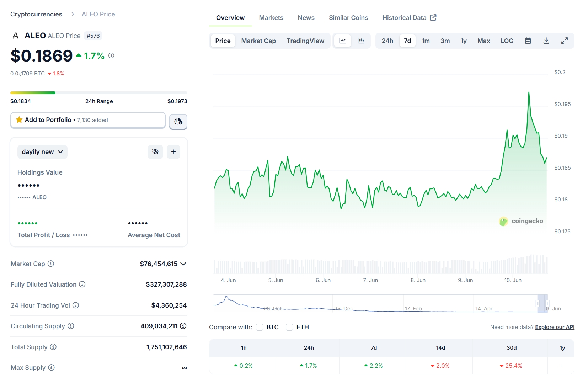This screenshot has height=383, width=588.
Task: Select the 1m time range
Action: coord(426,41)
